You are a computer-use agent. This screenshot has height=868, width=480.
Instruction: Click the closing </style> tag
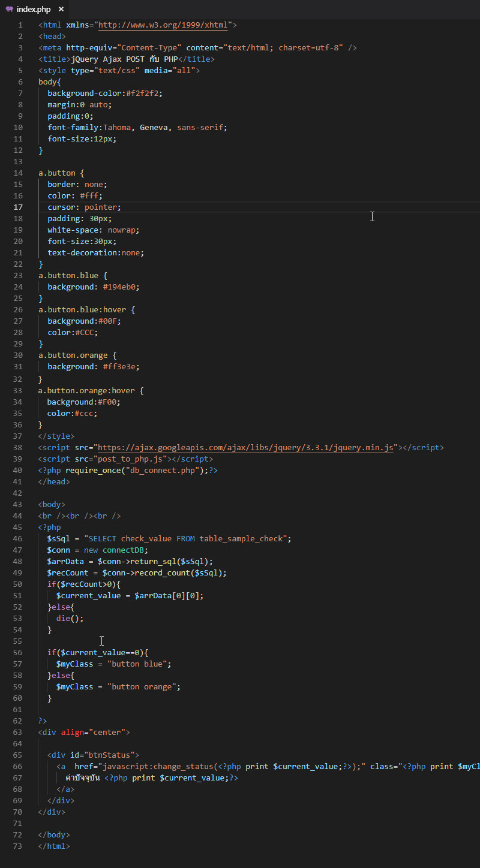[x=56, y=436]
